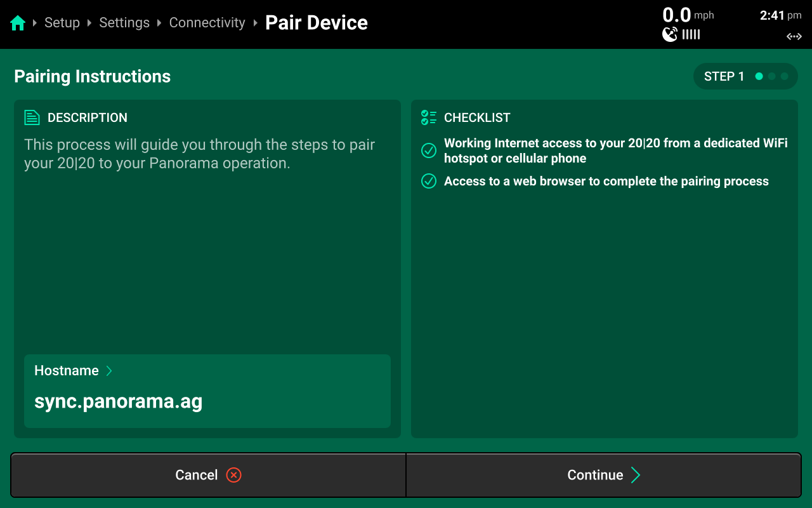Select the CHECKLIST label
The height and width of the screenshot is (508, 812).
pyautogui.click(x=477, y=117)
